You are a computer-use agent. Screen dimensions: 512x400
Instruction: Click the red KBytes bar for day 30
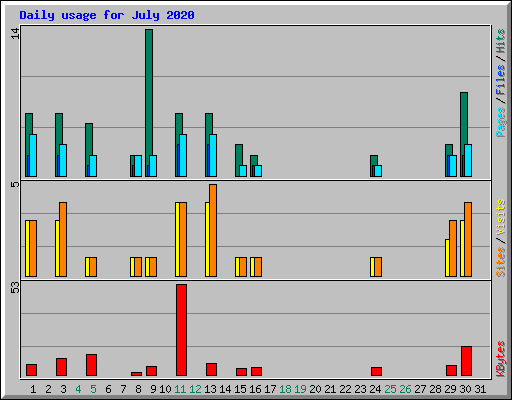(466, 361)
